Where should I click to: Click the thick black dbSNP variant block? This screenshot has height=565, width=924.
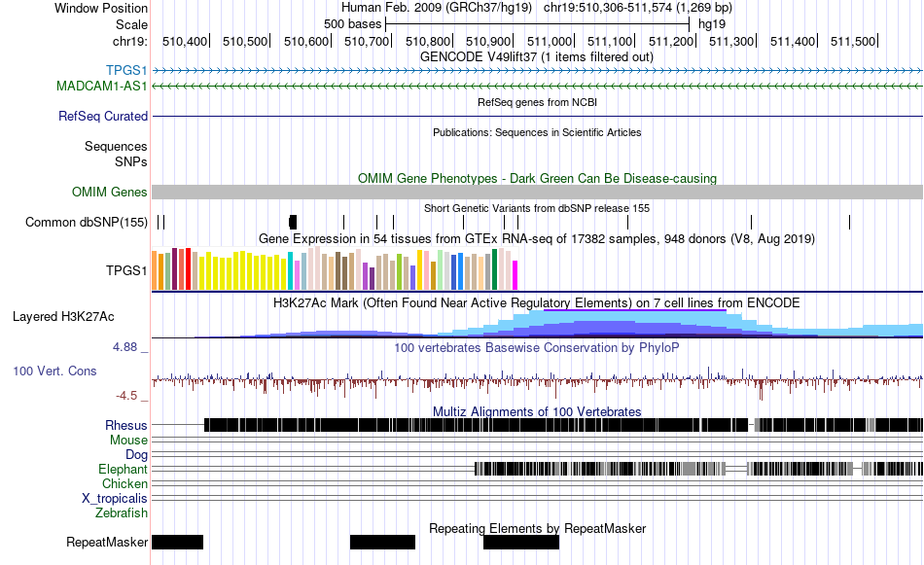(293, 222)
